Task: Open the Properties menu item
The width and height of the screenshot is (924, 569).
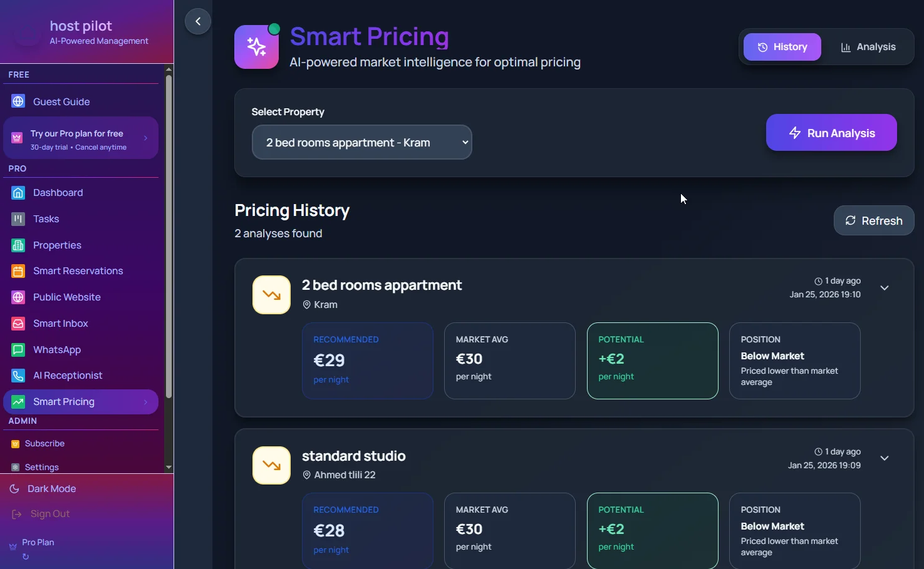Action: (x=57, y=245)
